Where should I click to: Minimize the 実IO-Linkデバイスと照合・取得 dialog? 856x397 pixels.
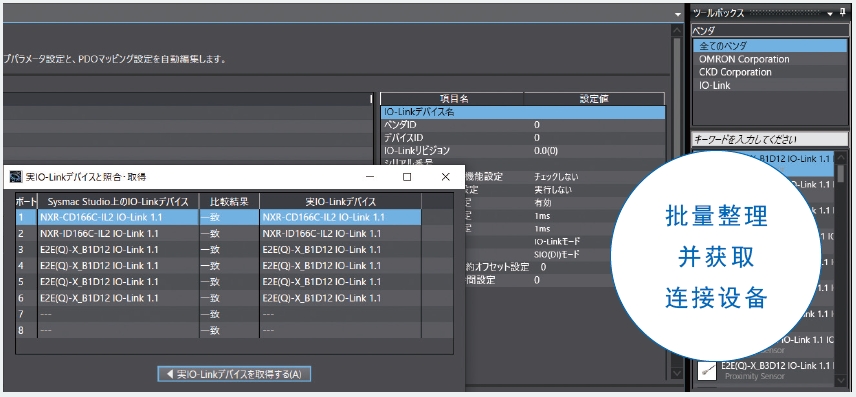(370, 176)
